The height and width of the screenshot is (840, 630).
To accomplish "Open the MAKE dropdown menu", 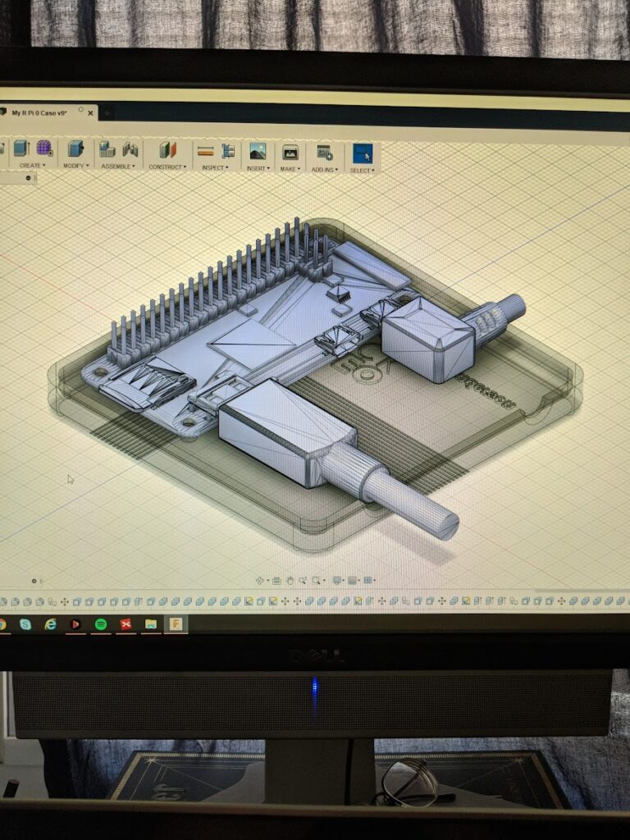I will (290, 169).
